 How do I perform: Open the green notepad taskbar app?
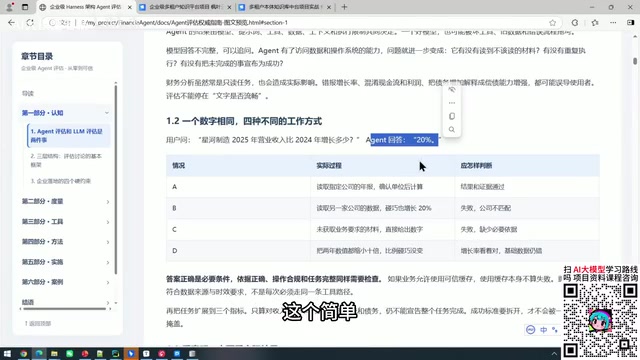pyautogui.click(x=100, y=353)
